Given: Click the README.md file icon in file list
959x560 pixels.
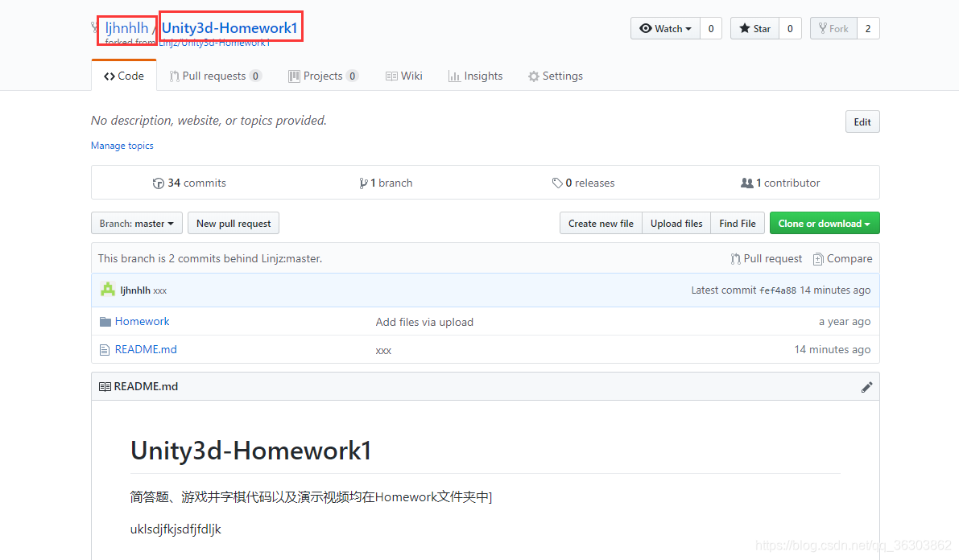Looking at the screenshot, I should 105,350.
